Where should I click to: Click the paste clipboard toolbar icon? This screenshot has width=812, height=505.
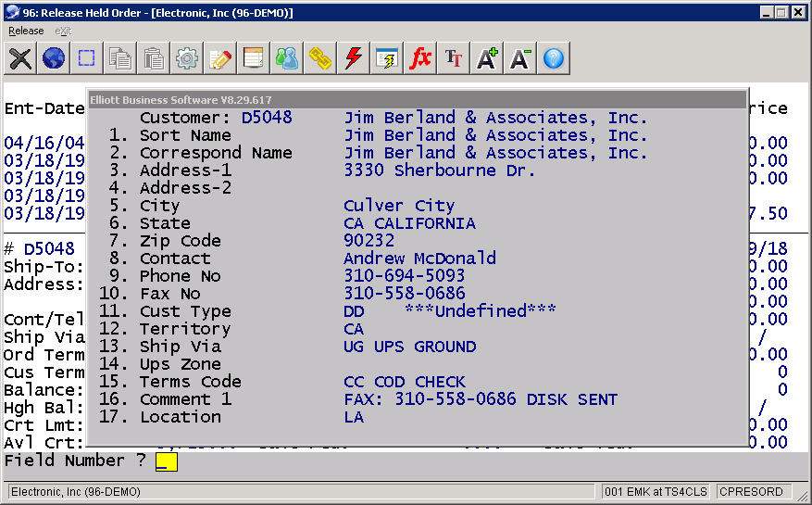pos(154,58)
